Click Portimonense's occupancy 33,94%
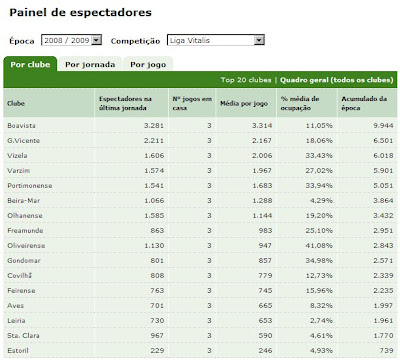The image size is (400, 360). (319, 186)
